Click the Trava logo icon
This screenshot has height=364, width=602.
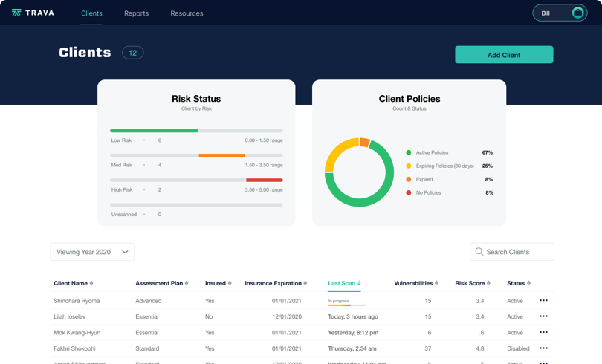(x=16, y=13)
